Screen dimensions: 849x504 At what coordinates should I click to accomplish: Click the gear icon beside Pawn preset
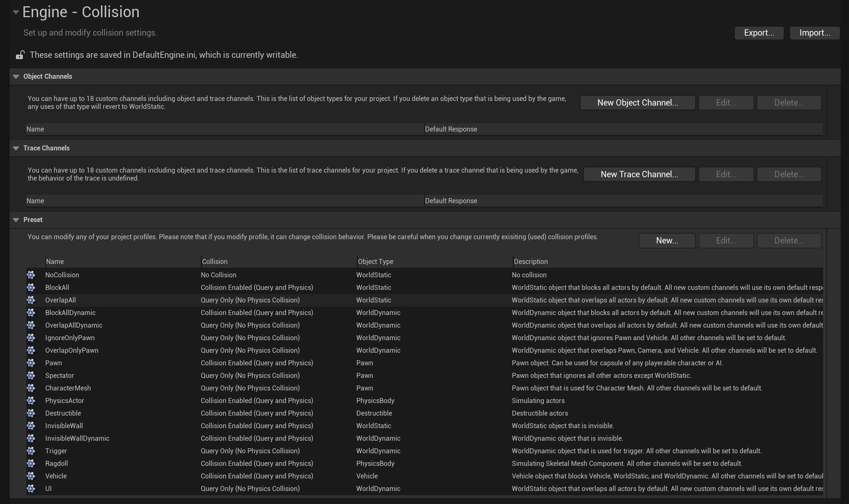point(31,363)
